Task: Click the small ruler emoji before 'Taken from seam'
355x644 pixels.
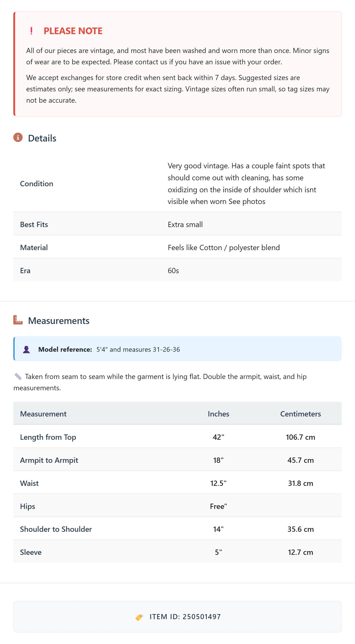Action: tap(18, 376)
